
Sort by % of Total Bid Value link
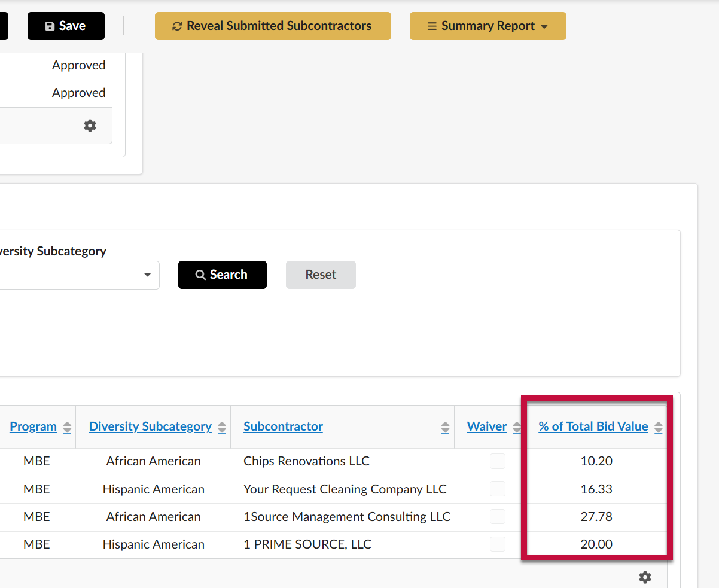coord(593,426)
